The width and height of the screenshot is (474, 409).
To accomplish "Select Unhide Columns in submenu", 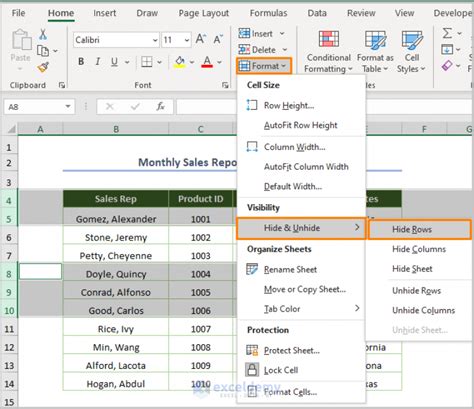I will pos(420,310).
